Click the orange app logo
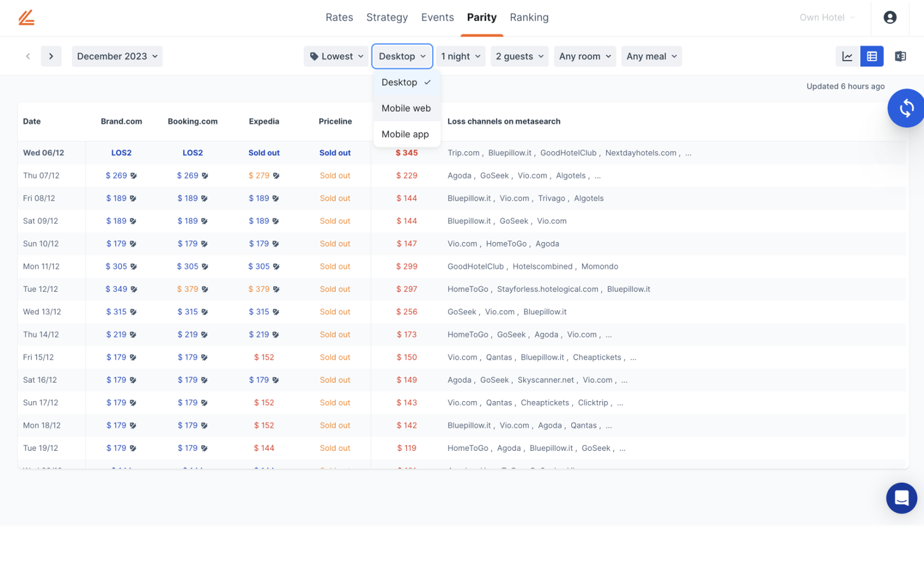 click(x=26, y=17)
